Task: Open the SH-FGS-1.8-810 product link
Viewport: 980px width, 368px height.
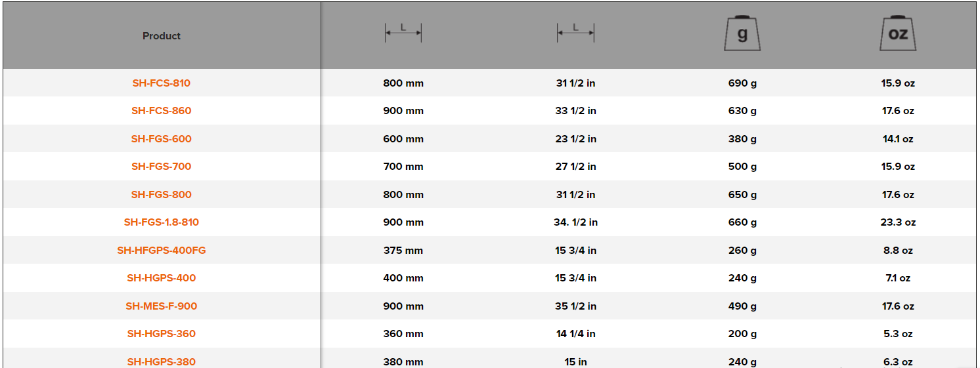Action: [x=162, y=222]
